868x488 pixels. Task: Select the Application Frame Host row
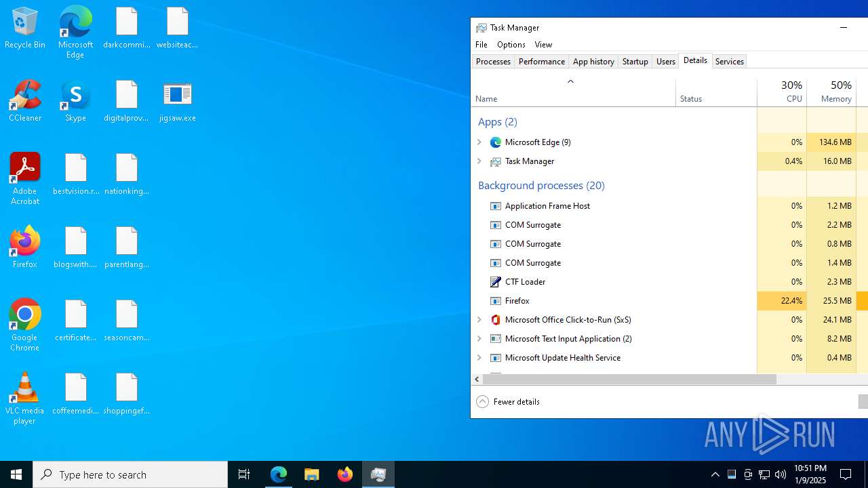(x=669, y=206)
